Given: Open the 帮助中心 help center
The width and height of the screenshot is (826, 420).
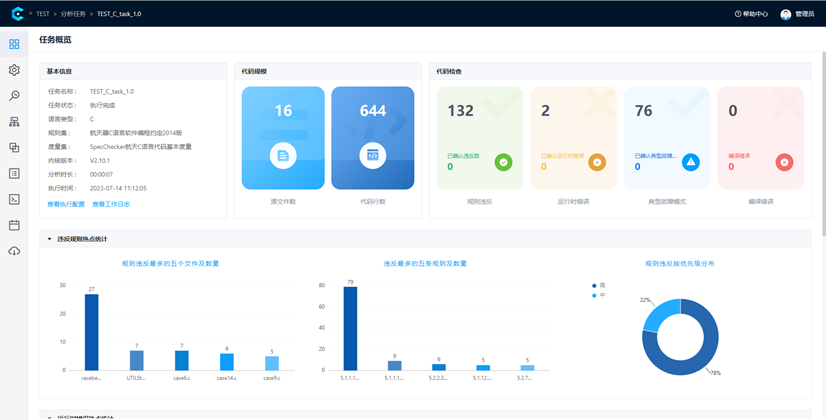Looking at the screenshot, I should (x=751, y=14).
